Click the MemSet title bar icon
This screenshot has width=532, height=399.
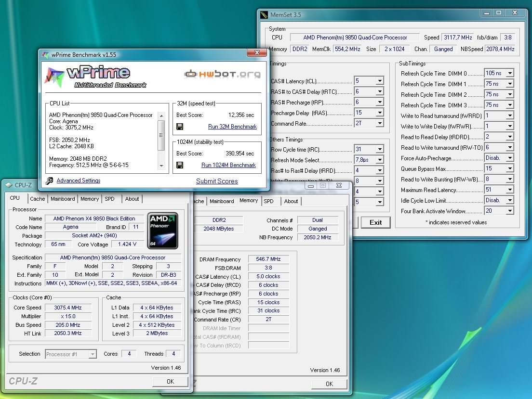[x=264, y=14]
